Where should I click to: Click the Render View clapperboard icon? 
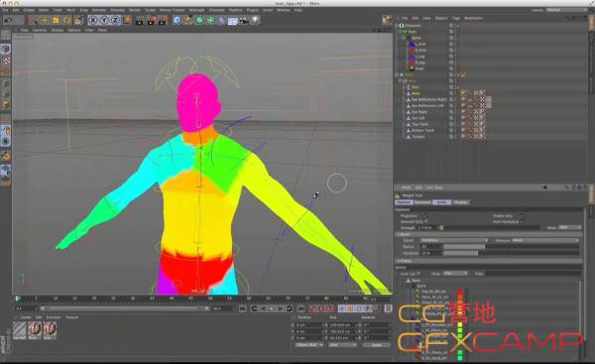(139, 20)
